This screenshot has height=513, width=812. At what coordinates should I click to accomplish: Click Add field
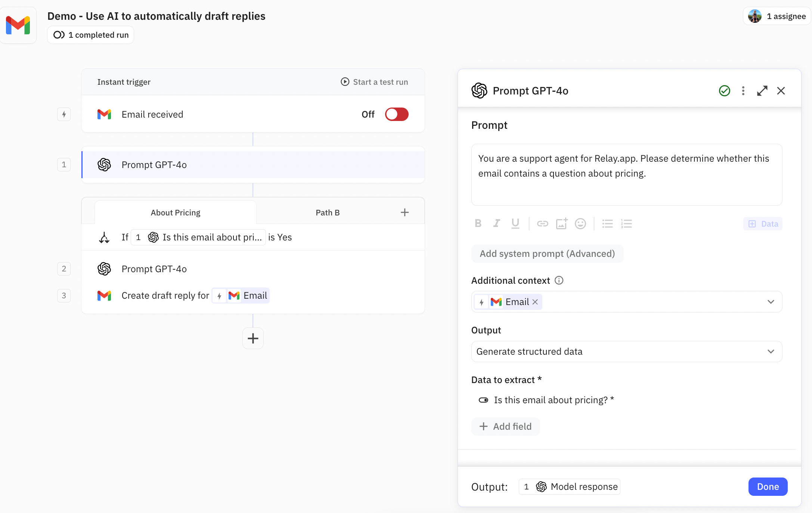pos(505,426)
